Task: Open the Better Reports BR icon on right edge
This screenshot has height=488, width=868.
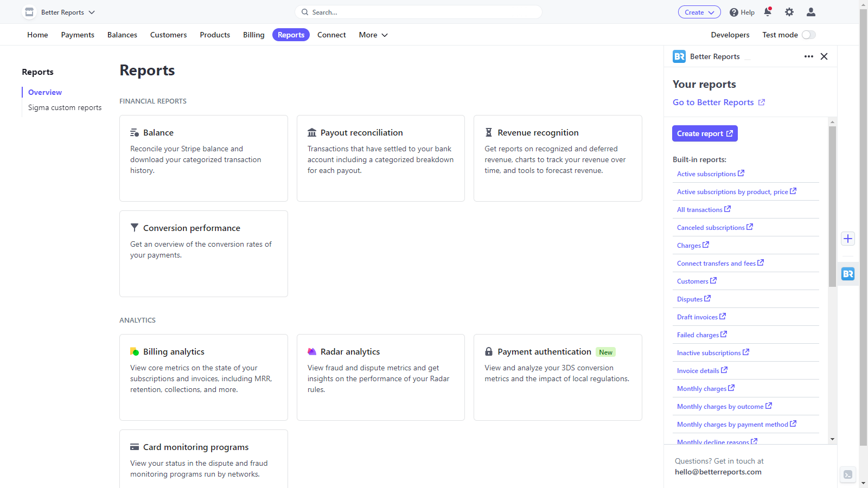Action: click(847, 274)
